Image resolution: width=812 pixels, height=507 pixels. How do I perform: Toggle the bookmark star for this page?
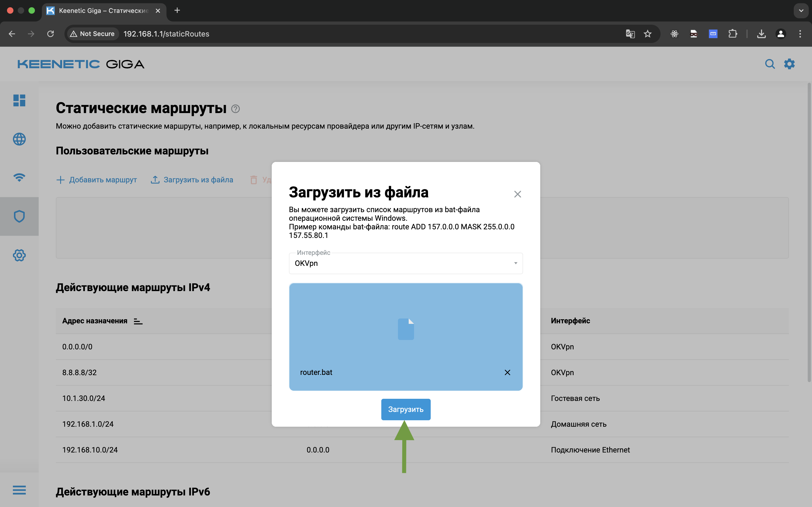tap(648, 34)
